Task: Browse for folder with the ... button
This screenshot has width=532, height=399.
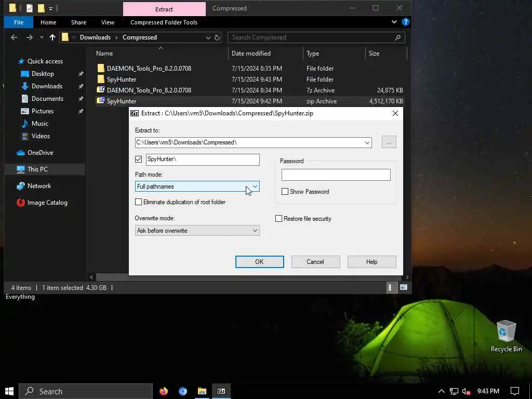Action: 389,142
